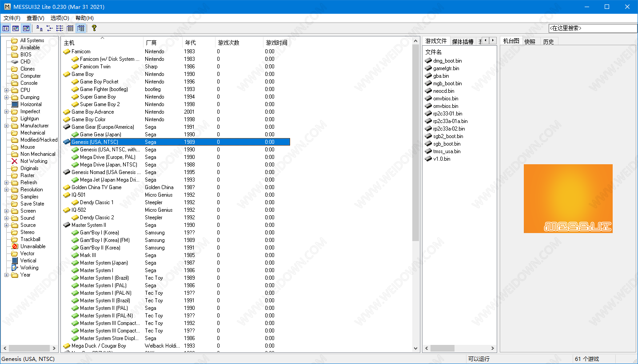Click the Famicom system icon
638x364 pixels.
(x=67, y=51)
